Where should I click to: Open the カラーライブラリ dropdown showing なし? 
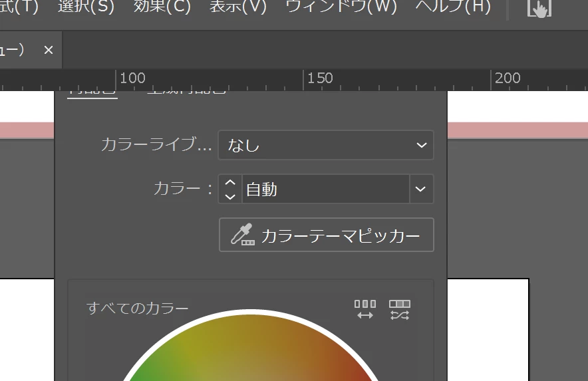point(326,145)
